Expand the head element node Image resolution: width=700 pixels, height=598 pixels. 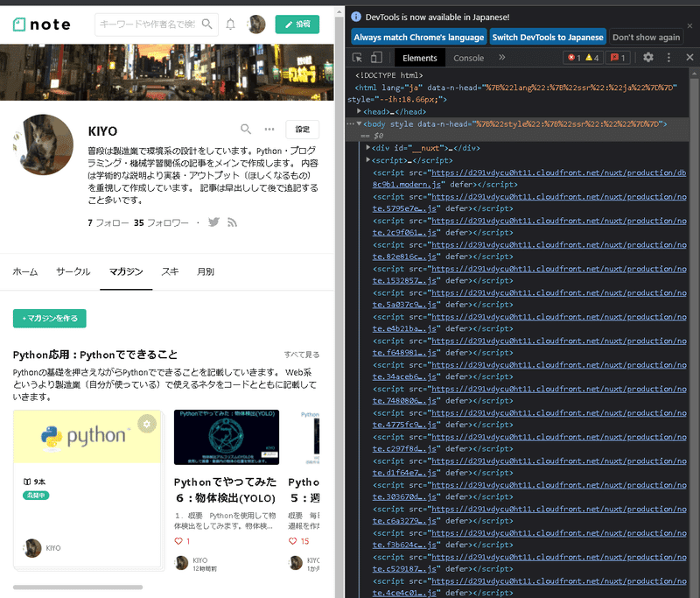[x=359, y=111]
